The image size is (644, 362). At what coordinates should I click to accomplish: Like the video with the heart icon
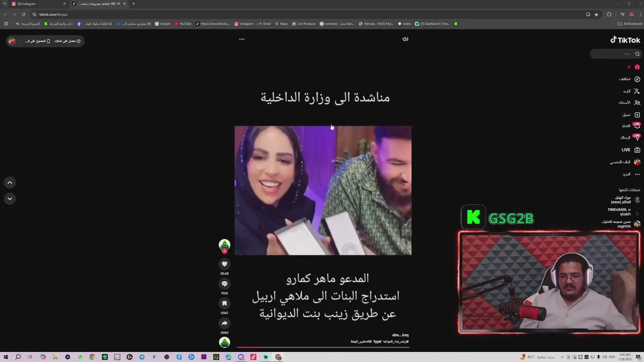(x=224, y=264)
